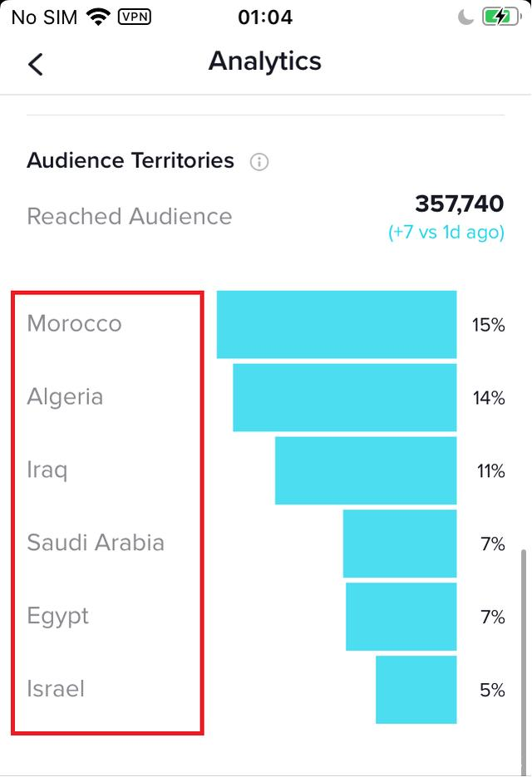
Task: Select the Egypt territory label
Action: (x=58, y=617)
